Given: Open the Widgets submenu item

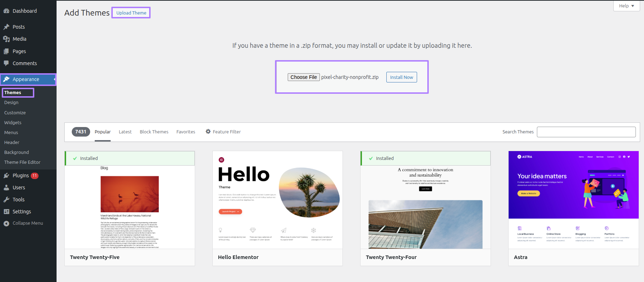Looking at the screenshot, I should click(13, 123).
